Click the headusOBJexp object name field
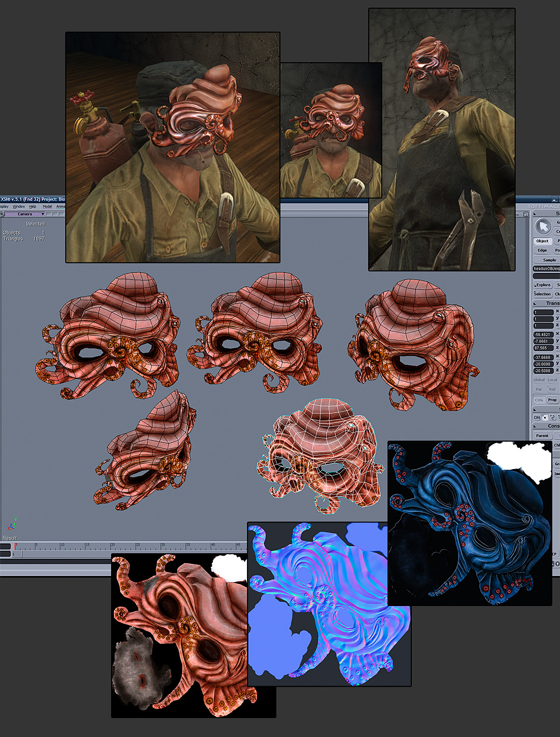560x737 pixels. 547,268
